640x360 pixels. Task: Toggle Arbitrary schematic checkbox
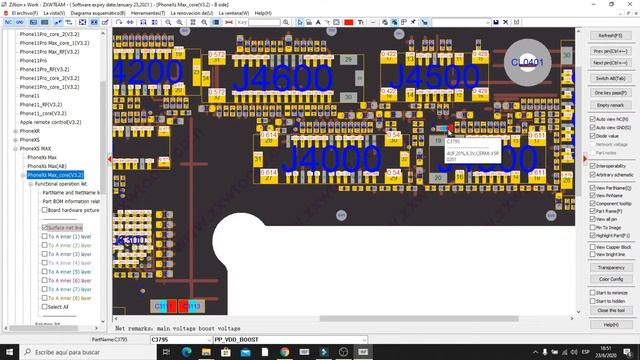tap(592, 175)
